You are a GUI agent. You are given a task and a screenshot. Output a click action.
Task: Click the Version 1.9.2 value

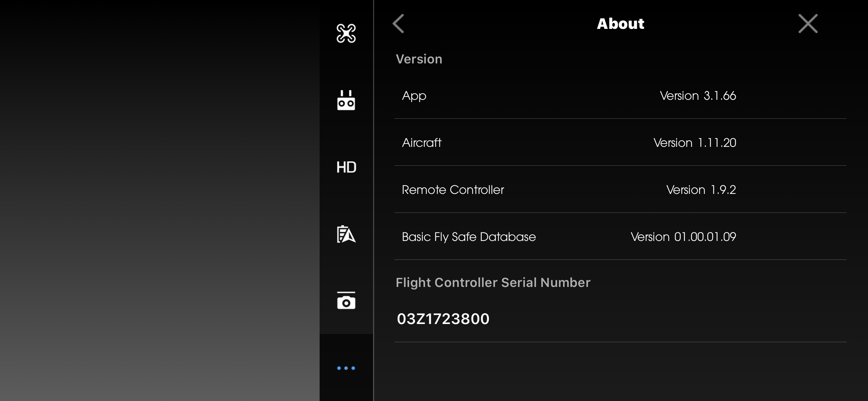(701, 190)
